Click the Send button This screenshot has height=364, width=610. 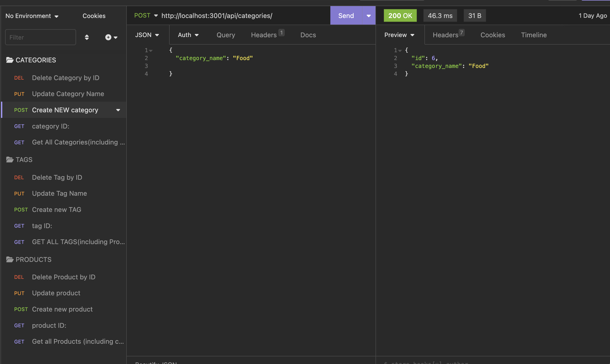click(x=346, y=15)
